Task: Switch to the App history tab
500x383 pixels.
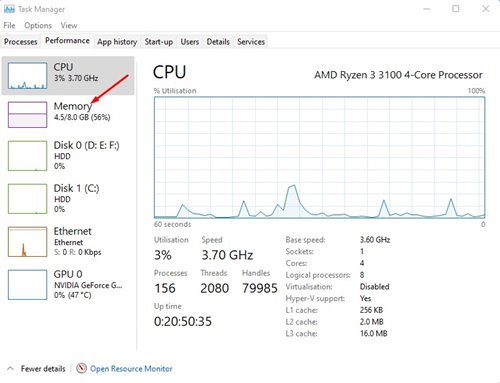Action: (117, 42)
